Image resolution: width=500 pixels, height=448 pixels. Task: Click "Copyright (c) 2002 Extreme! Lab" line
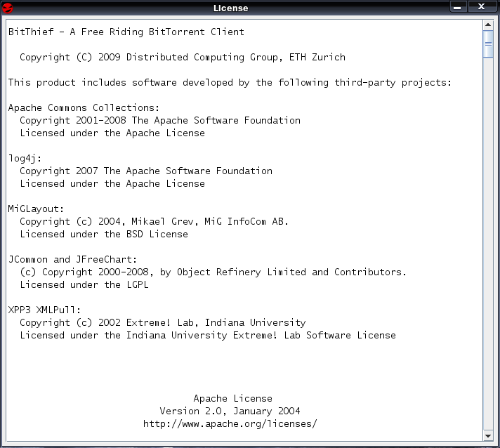coord(163,323)
